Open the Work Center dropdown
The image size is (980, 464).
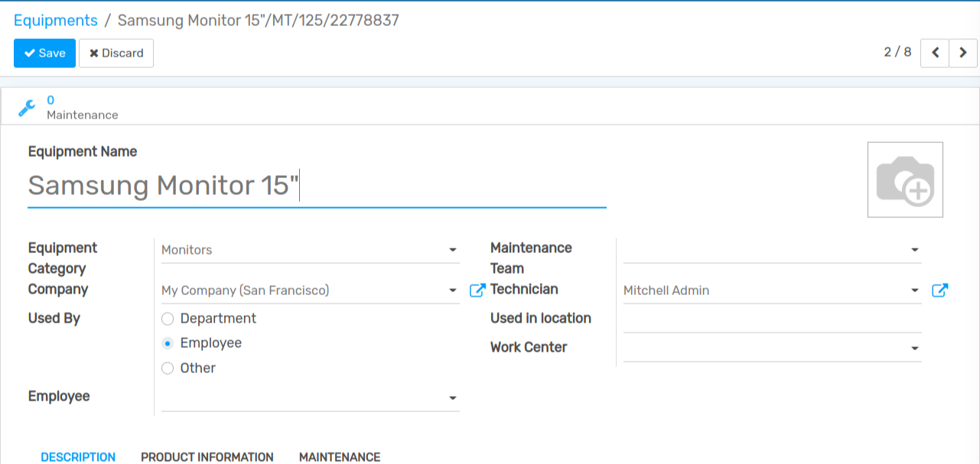point(914,349)
